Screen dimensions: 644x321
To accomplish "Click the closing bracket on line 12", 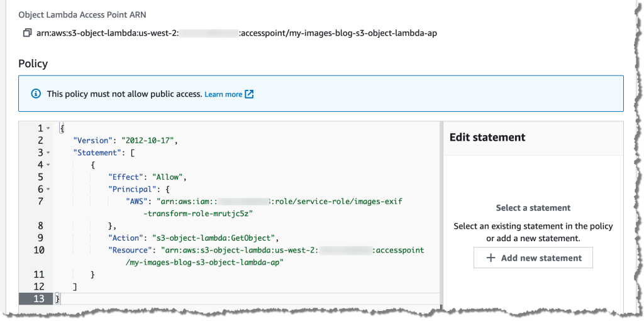I will [x=75, y=286].
